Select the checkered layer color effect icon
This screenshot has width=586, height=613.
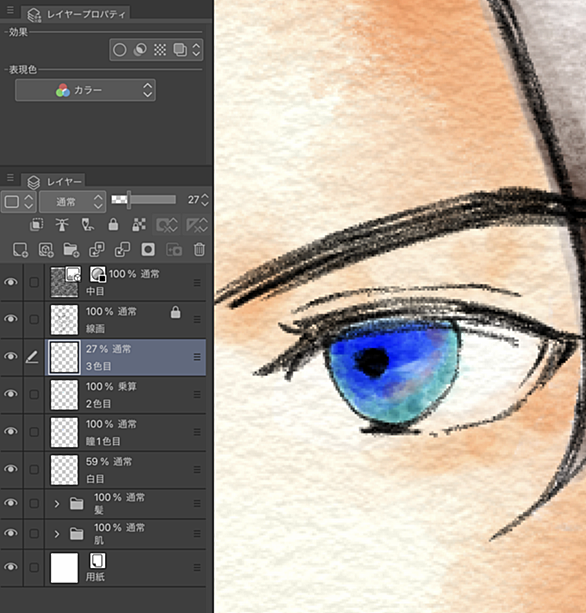pyautogui.click(x=160, y=50)
